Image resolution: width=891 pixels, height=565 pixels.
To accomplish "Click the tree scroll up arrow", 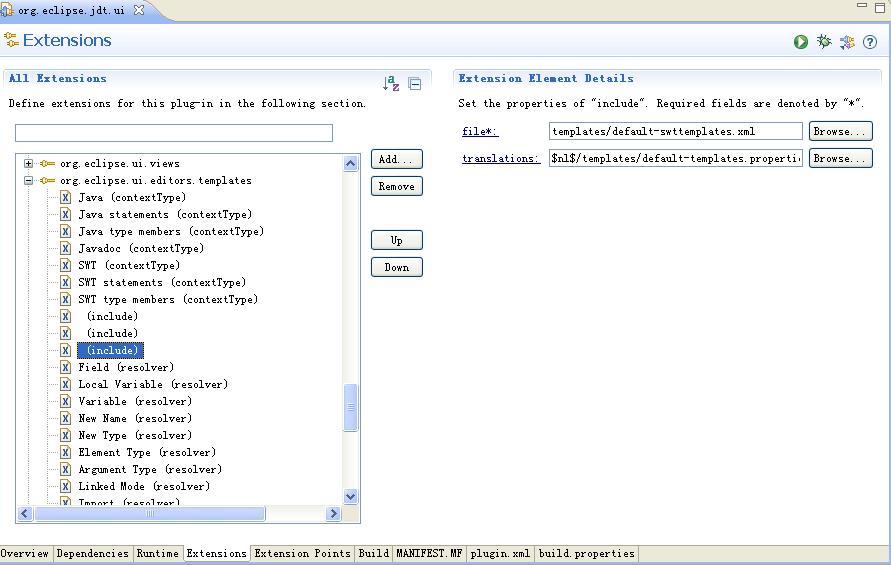I will tap(351, 164).
